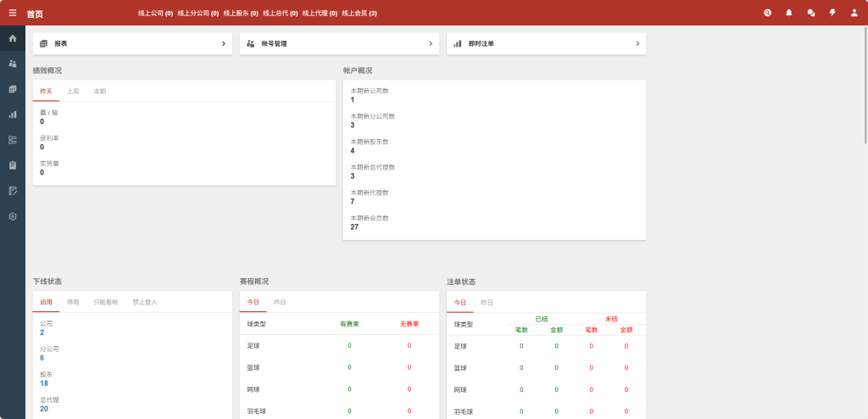Open the hamburger menu icon
This screenshot has height=419, width=868.
point(12,13)
